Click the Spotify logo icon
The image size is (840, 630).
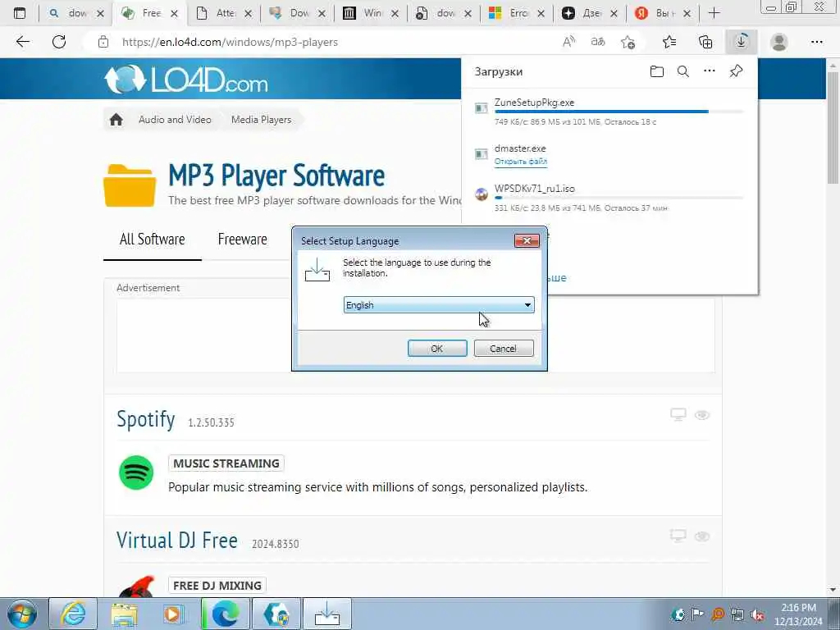pyautogui.click(x=136, y=472)
